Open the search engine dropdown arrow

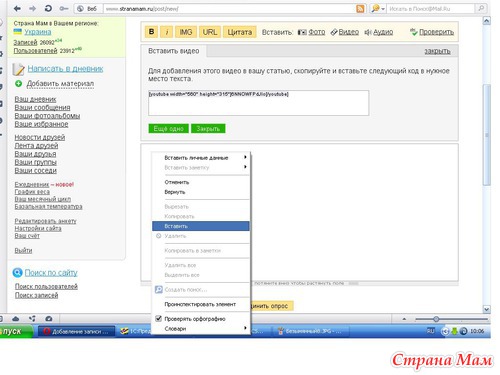pyautogui.click(x=383, y=9)
